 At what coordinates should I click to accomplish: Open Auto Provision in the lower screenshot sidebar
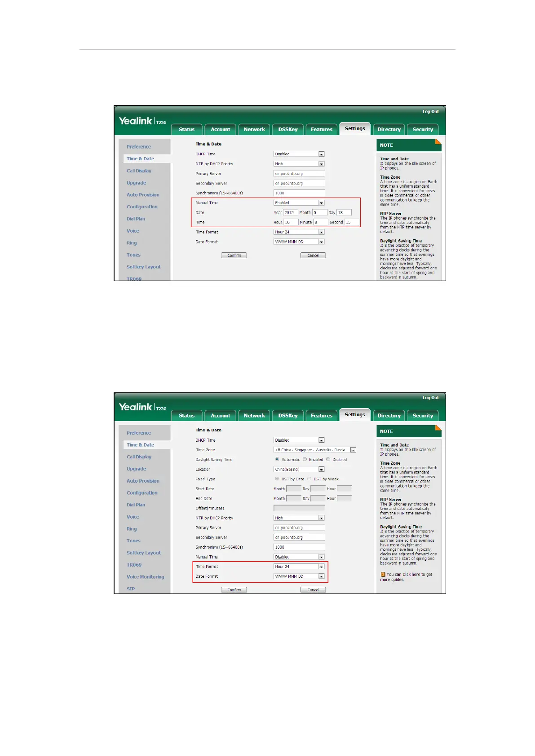click(143, 481)
